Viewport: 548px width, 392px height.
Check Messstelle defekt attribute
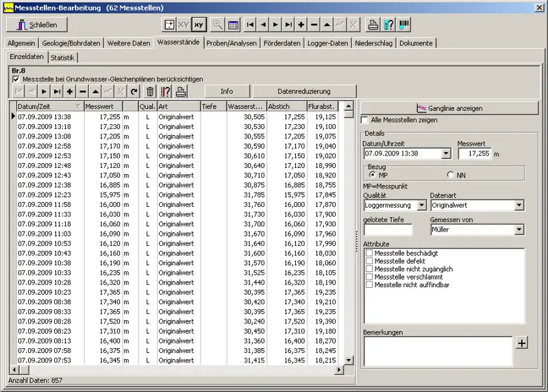(x=369, y=261)
